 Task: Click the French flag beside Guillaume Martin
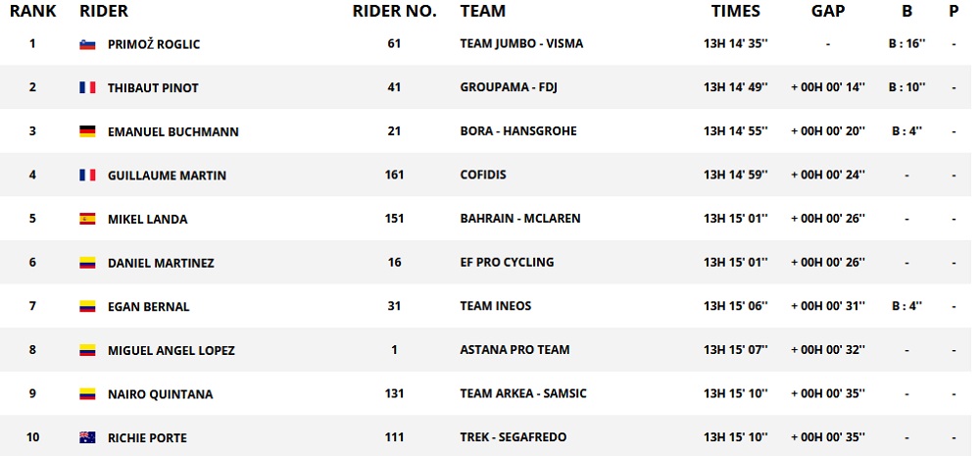click(87, 176)
